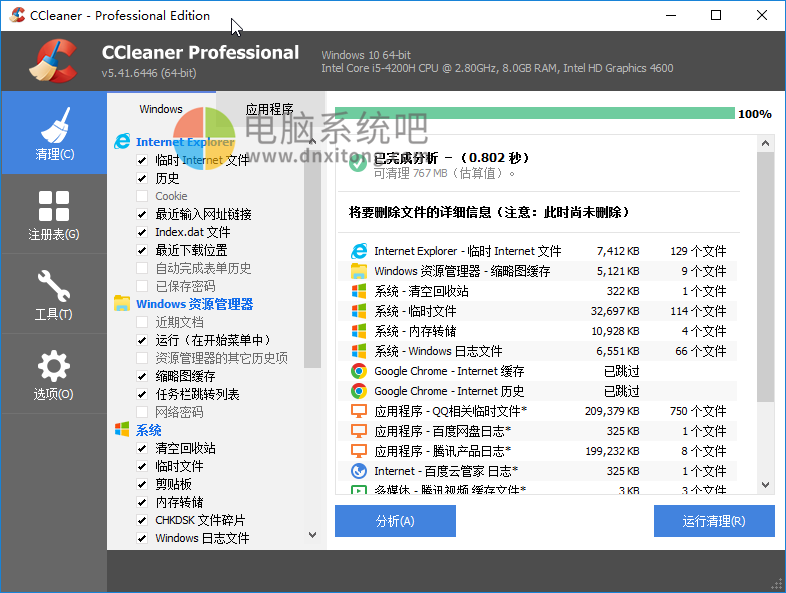Viewport: 786px width, 593px height.
Task: Toggle 剪贴板 checkbox
Action: point(142,484)
